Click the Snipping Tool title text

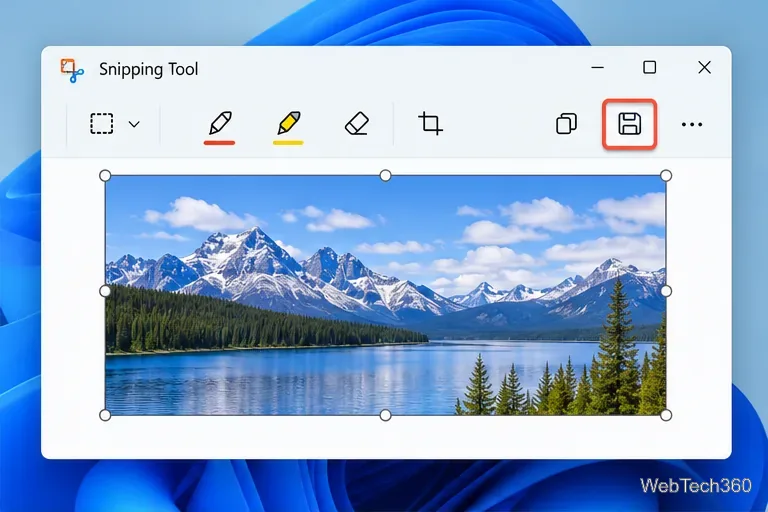click(x=148, y=70)
